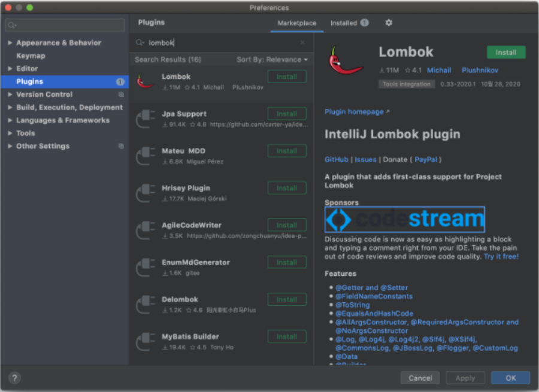
Task: Install the Jpa Support plugin
Action: 287,114
